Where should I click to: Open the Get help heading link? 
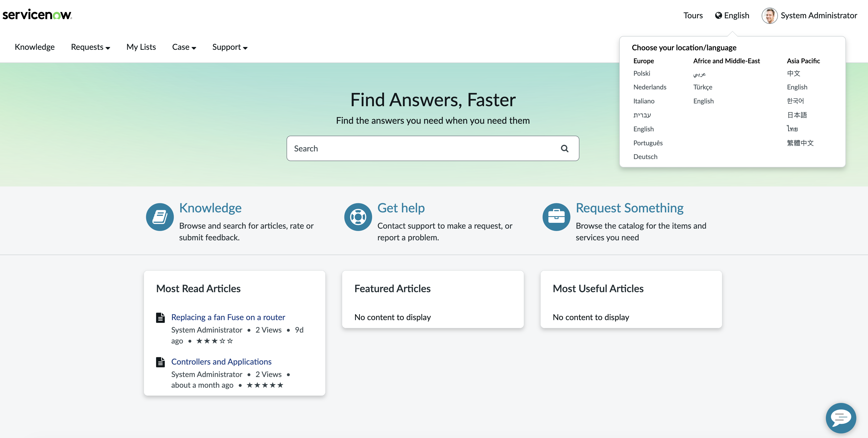tap(401, 208)
